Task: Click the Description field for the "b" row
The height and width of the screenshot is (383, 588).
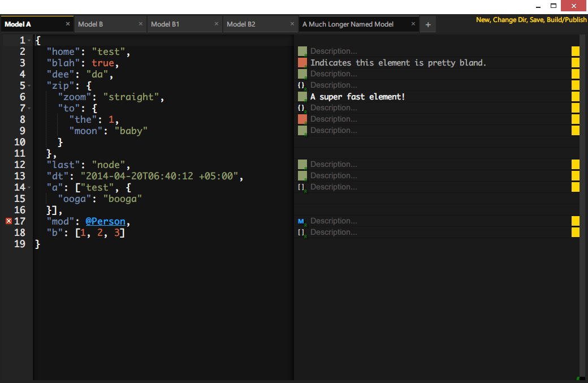Action: coord(439,232)
